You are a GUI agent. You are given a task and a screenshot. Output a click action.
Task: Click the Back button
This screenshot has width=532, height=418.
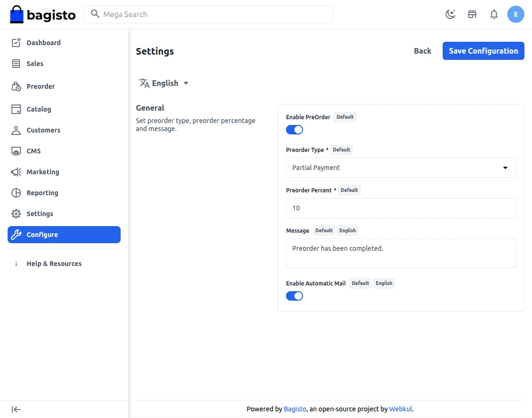pos(422,51)
